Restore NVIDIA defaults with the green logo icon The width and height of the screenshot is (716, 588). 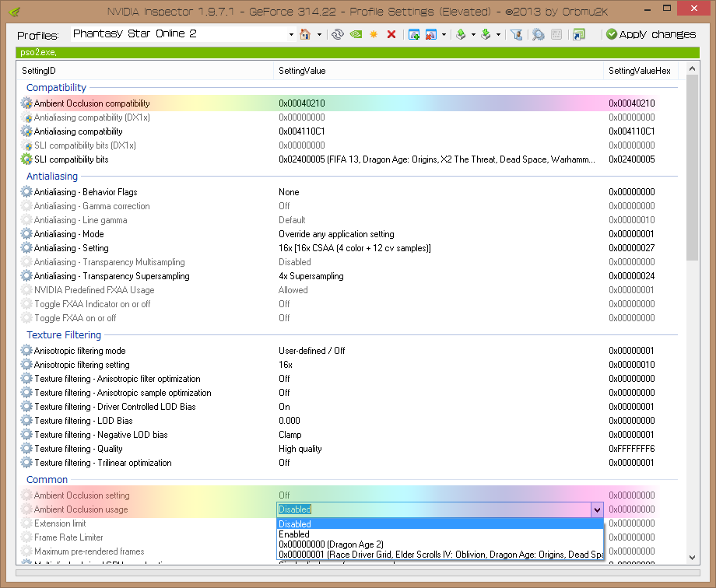coord(356,34)
